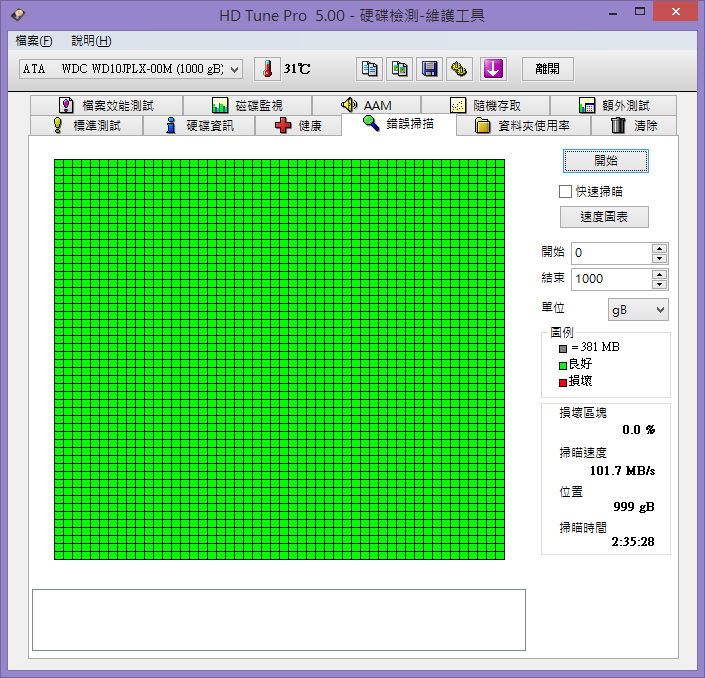Minimize the HD Tune Pro window
Image resolution: width=705 pixels, height=678 pixels.
click(612, 12)
